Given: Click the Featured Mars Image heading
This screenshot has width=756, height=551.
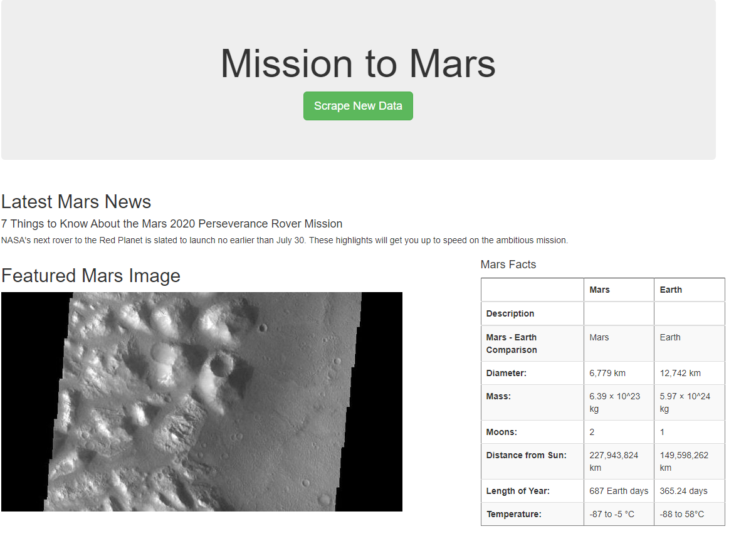Looking at the screenshot, I should click(90, 276).
